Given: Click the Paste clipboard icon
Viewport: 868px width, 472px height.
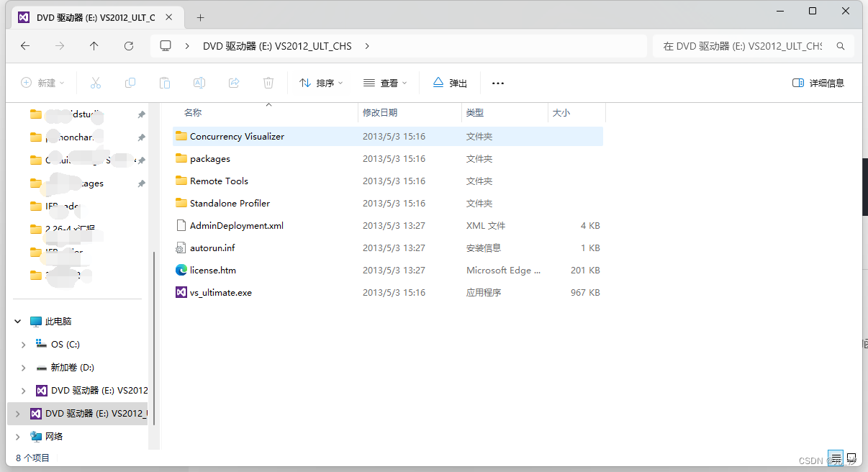Looking at the screenshot, I should coord(165,83).
